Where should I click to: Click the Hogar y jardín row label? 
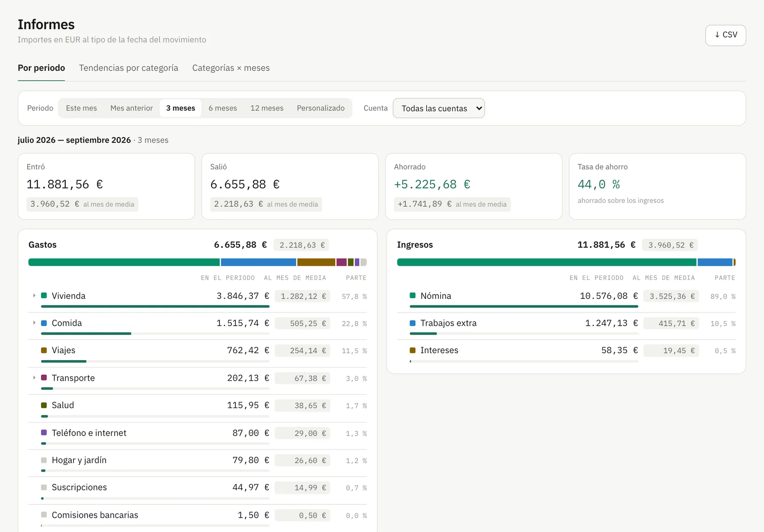click(79, 460)
